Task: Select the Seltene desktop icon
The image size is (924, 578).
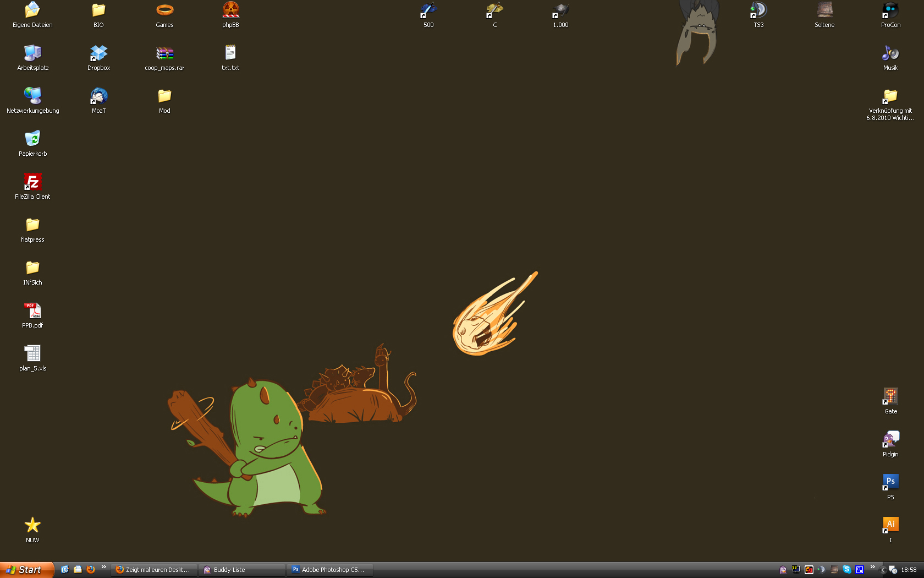Action: [824, 10]
